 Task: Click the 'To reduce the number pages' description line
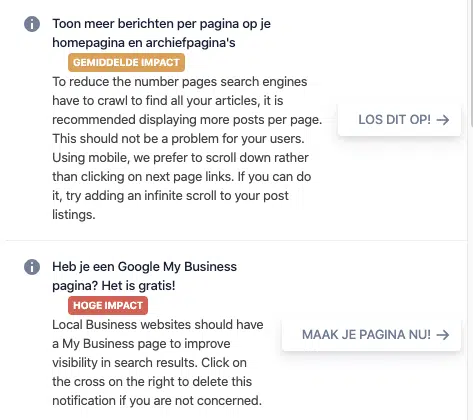click(180, 82)
